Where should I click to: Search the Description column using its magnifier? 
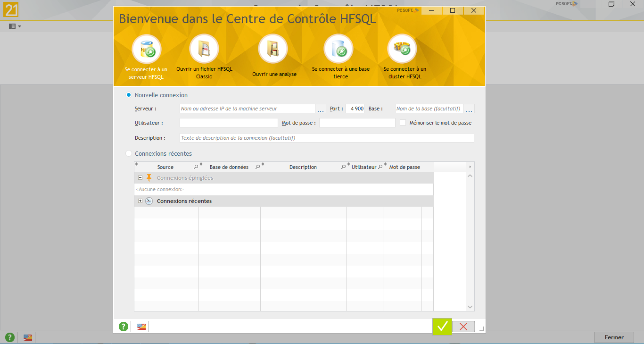coord(344,167)
